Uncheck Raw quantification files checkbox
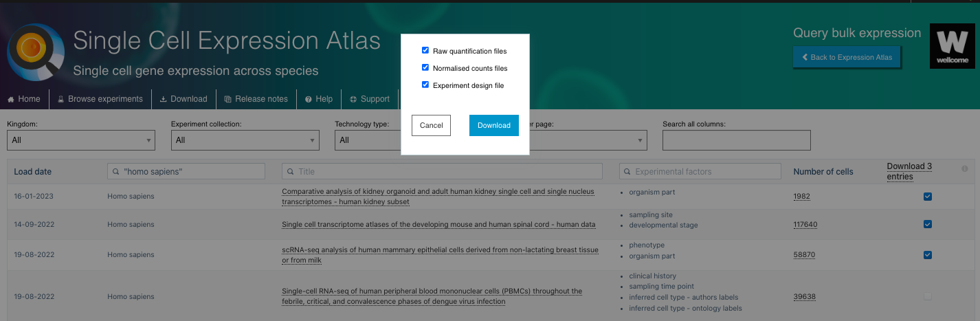This screenshot has width=980, height=321. (x=425, y=51)
